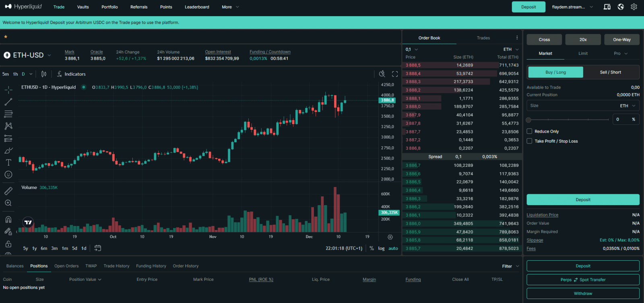
Task: Open the settings gear in top bar
Action: click(x=634, y=7)
